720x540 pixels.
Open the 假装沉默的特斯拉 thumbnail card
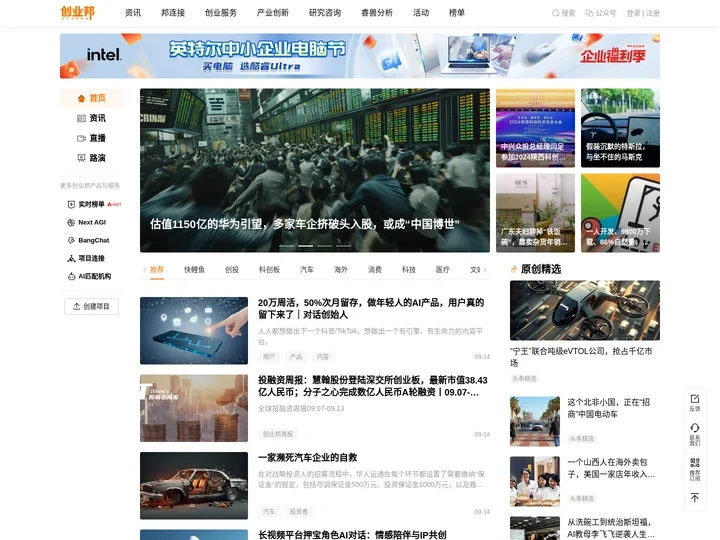620,128
